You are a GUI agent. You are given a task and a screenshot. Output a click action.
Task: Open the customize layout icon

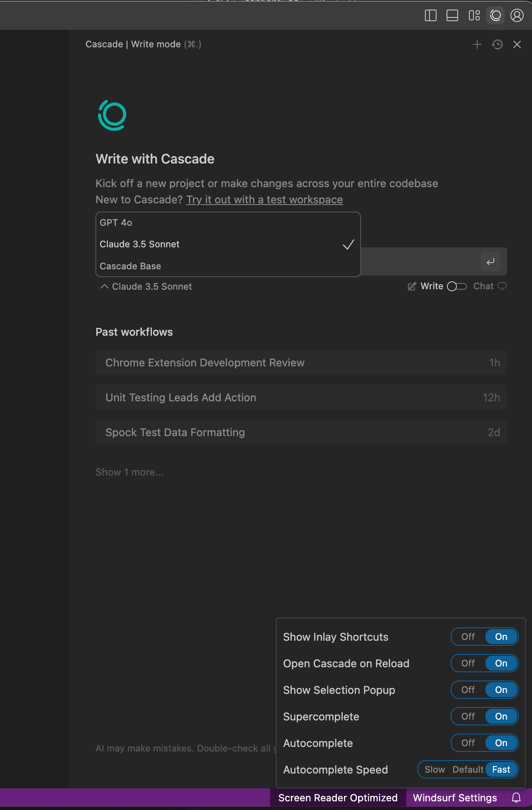tap(474, 16)
